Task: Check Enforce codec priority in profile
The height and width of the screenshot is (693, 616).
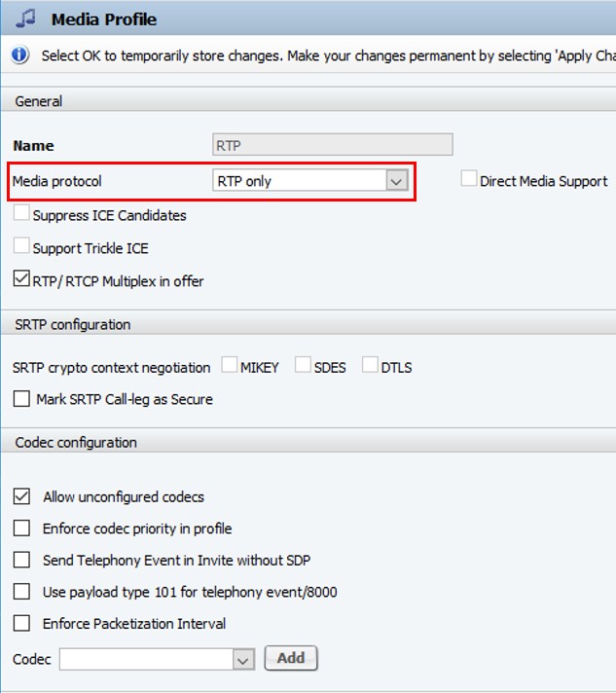Action: (21, 528)
